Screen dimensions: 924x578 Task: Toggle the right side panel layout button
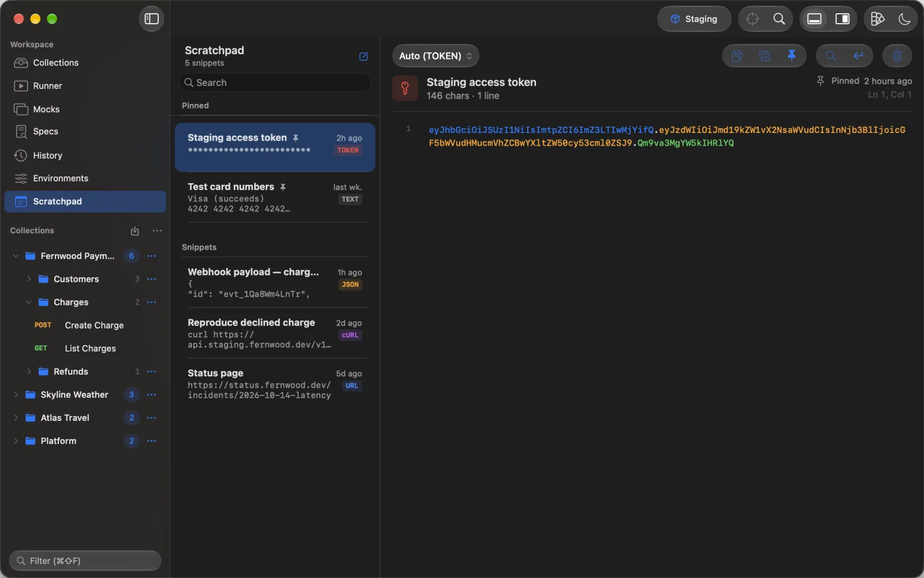coord(843,19)
